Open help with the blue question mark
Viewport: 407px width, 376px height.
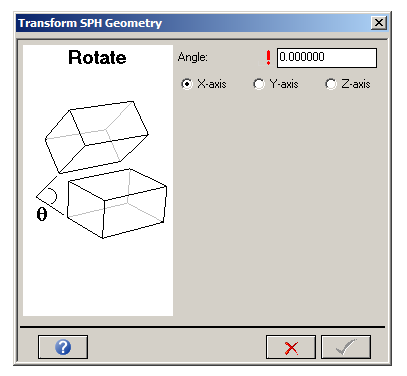(x=63, y=347)
